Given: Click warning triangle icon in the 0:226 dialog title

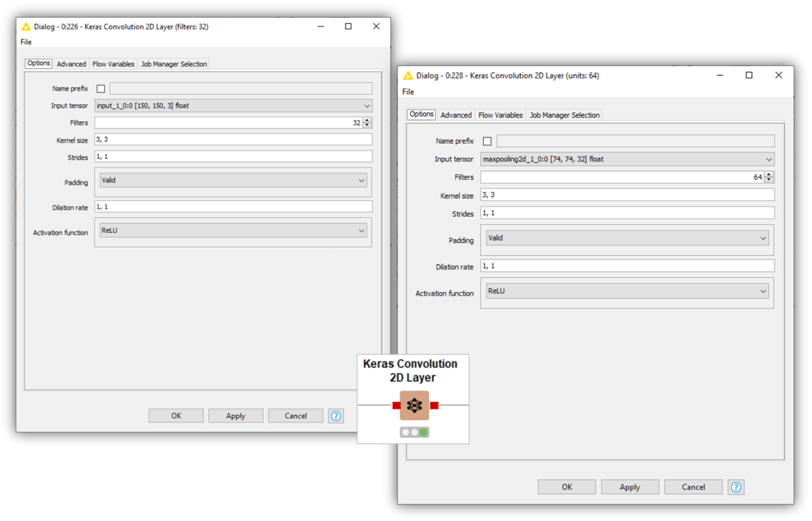Looking at the screenshot, I should 26,26.
